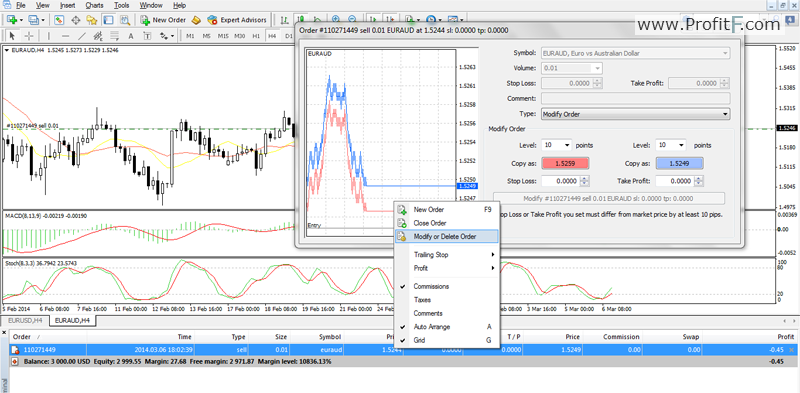Viewport: 800px width, 393px height.
Task: Open the Market Watch window icon
Action: pyautogui.click(x=59, y=20)
